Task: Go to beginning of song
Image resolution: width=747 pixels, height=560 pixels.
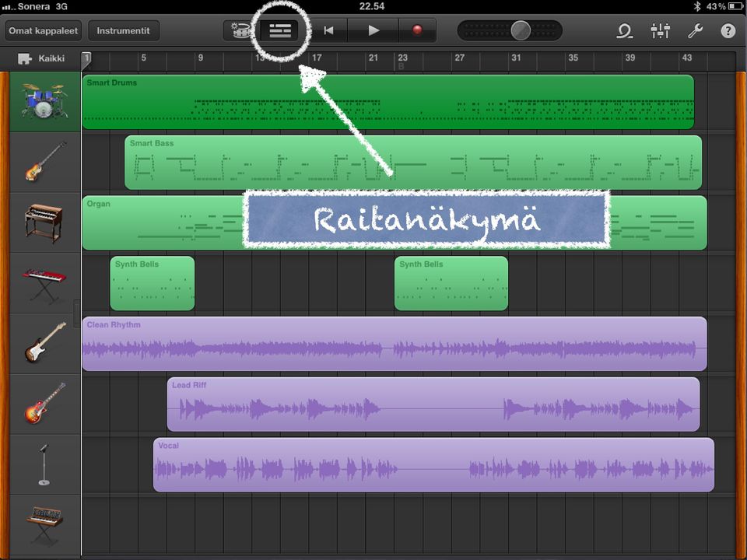Action: (x=328, y=31)
